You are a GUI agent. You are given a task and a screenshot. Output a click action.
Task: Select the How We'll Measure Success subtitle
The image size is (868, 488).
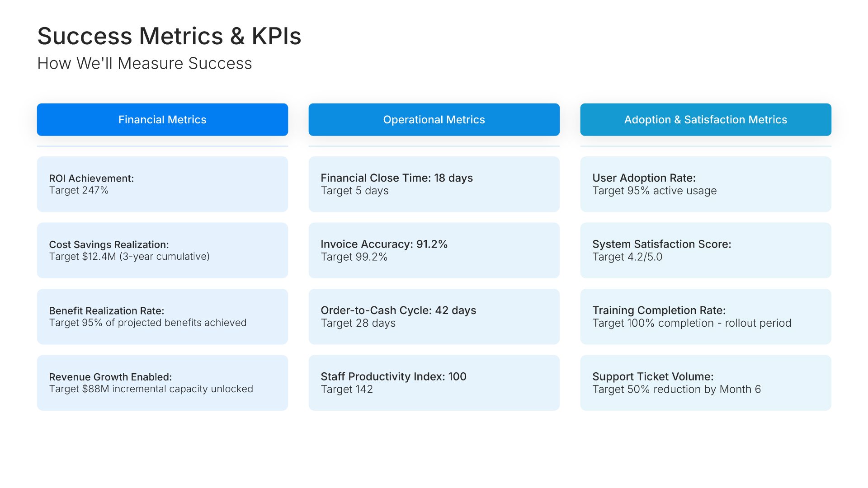tap(145, 64)
